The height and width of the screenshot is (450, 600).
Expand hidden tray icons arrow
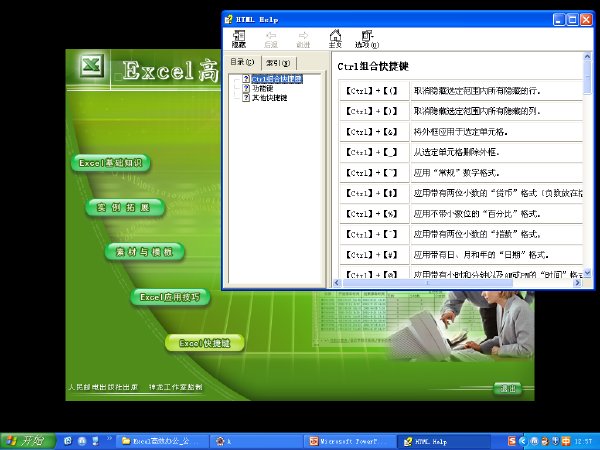523,441
